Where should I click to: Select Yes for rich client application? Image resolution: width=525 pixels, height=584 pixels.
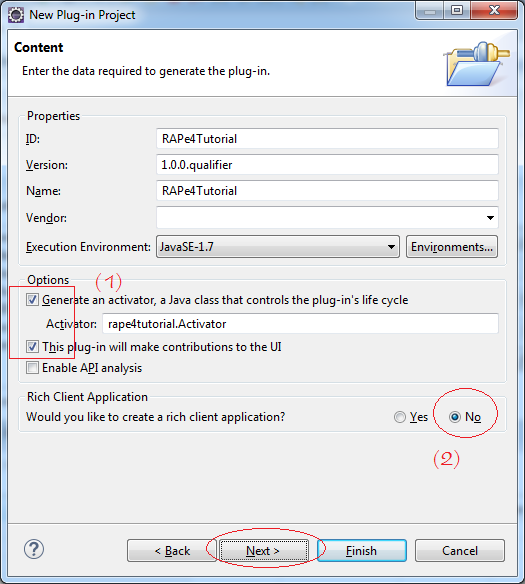[x=400, y=417]
